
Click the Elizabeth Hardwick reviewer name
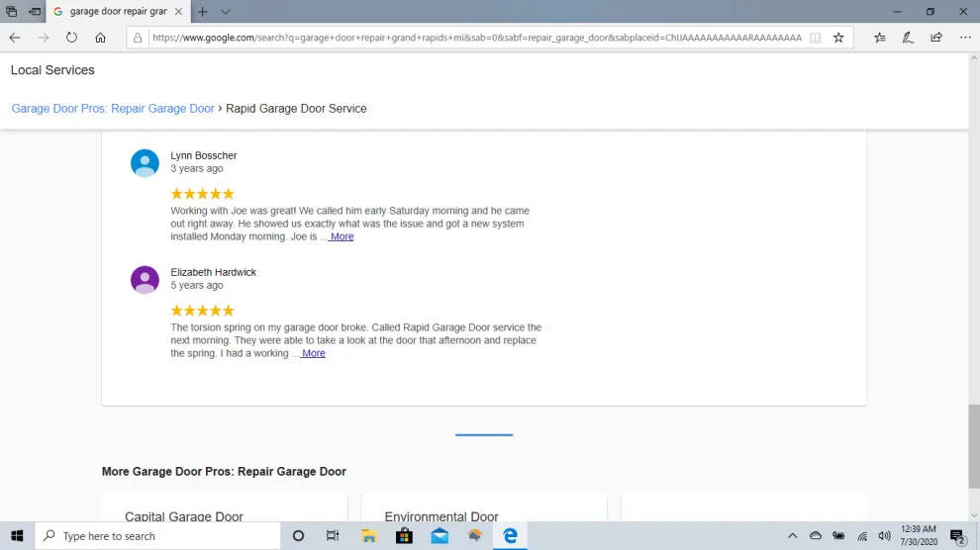pyautogui.click(x=213, y=272)
